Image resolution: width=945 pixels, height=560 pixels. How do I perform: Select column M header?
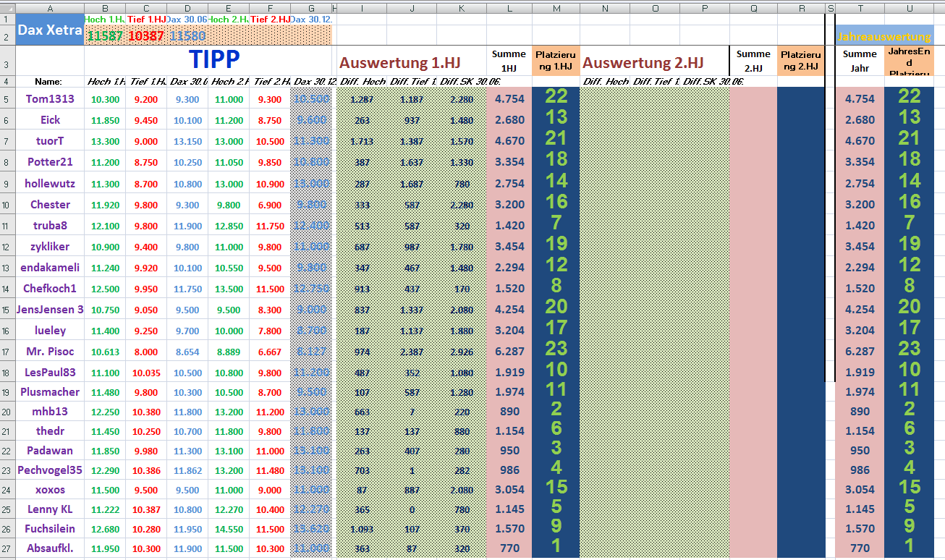tap(556, 7)
